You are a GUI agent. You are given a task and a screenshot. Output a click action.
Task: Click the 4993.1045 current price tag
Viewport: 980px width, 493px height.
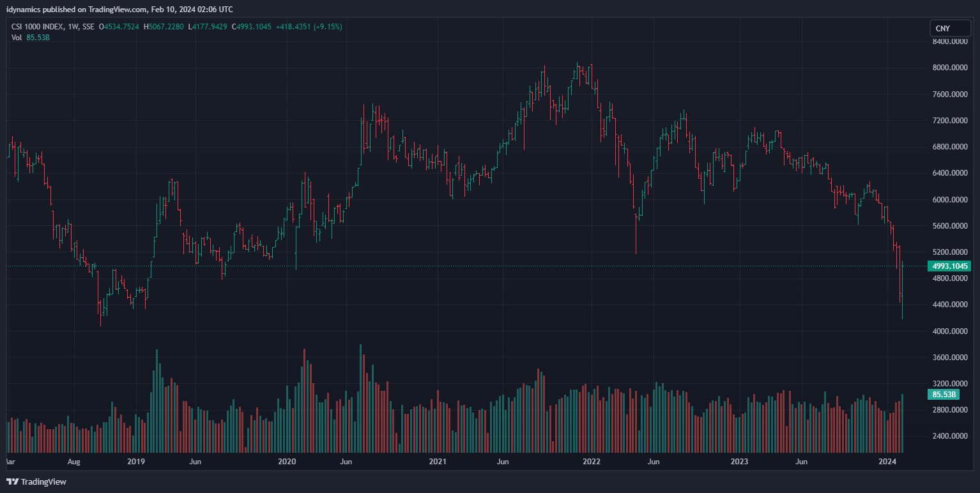coord(950,266)
